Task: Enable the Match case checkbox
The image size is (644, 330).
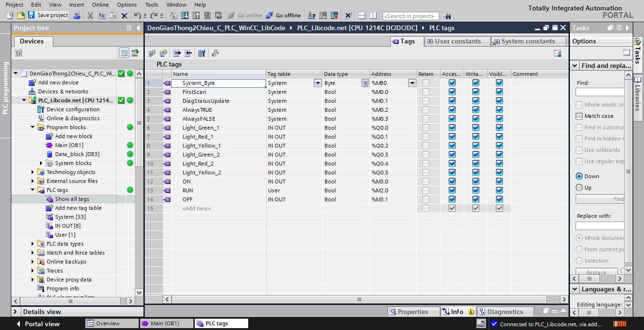Action: [x=579, y=116]
